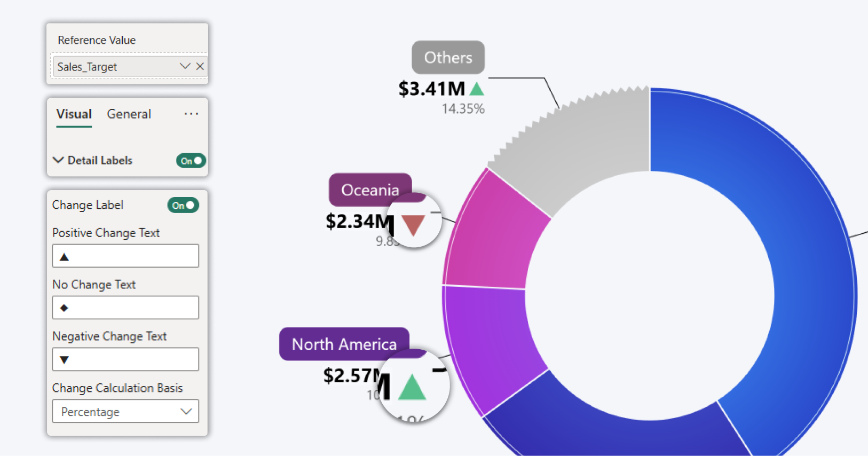Collapse the Detail Labels section

click(59, 160)
